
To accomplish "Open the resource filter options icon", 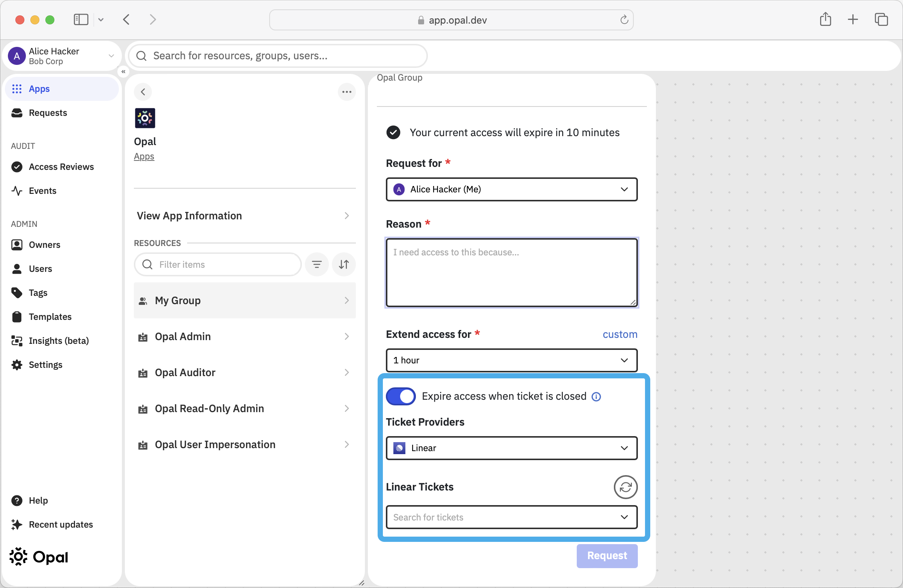I will click(x=317, y=264).
